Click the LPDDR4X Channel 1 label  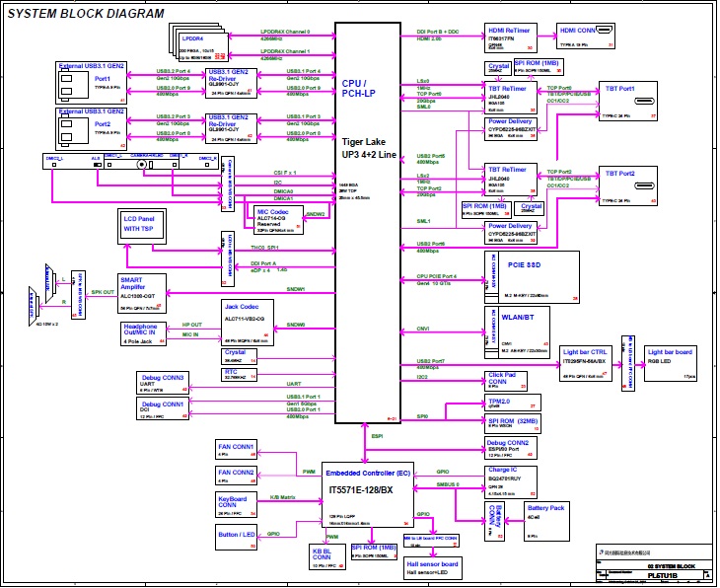point(285,51)
